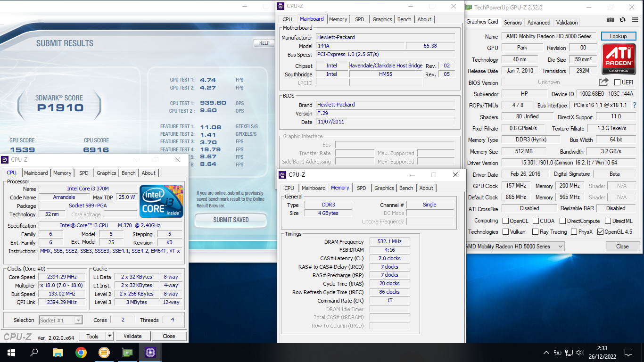Viewport: 644px width, 362px height.
Task: Click the CPU-Z Validate button
Action: click(132, 336)
